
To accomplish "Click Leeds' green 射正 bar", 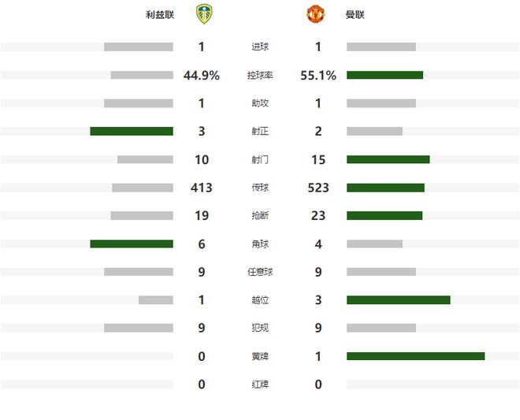I will 132,132.
